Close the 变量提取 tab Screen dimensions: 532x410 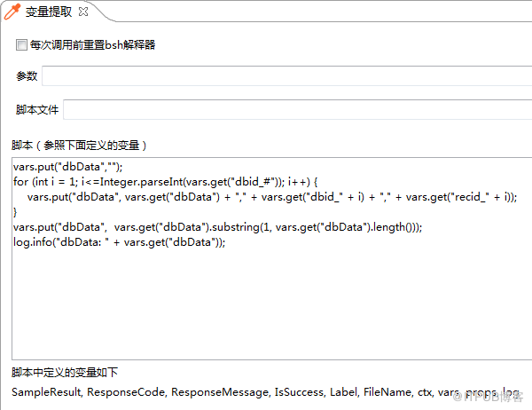point(83,12)
